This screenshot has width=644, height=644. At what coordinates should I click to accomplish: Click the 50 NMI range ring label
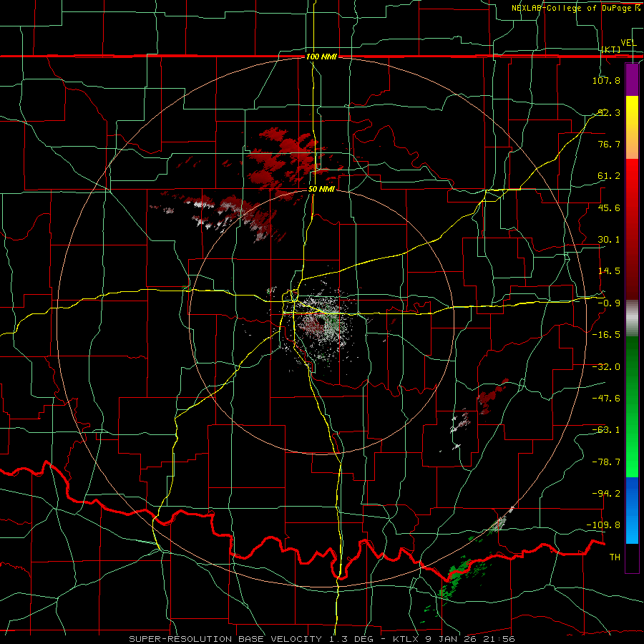click(x=321, y=189)
